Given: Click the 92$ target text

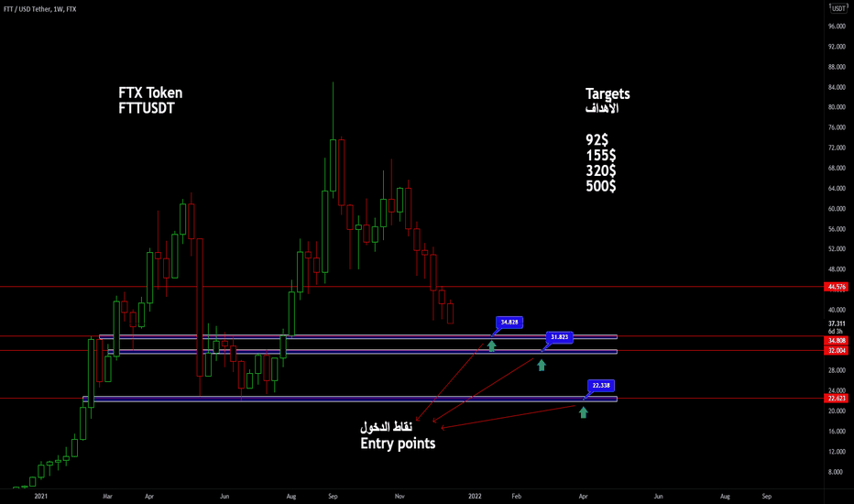Looking at the screenshot, I should [597, 140].
